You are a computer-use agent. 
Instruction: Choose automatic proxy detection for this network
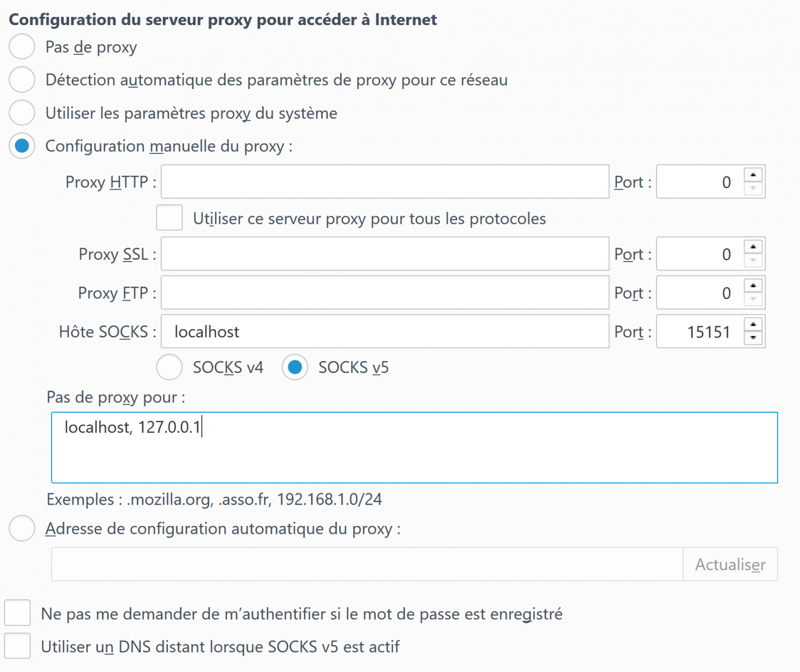[22, 80]
